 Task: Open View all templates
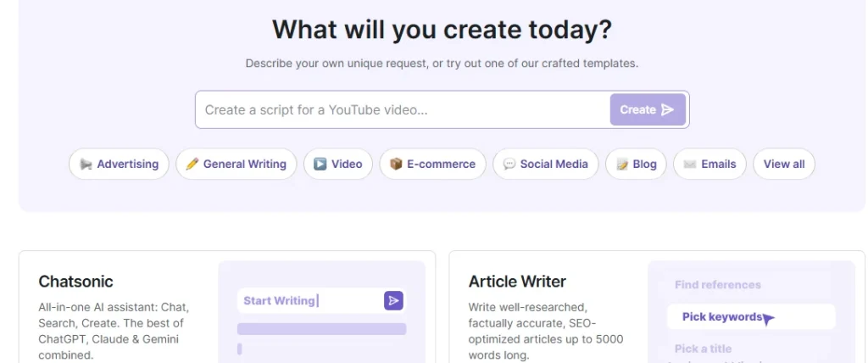point(784,164)
